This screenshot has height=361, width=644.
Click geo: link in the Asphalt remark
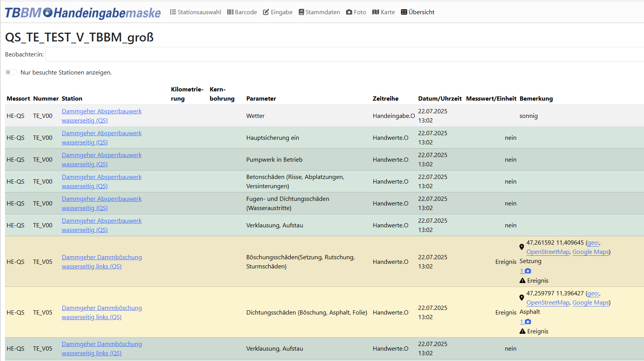tap(593, 293)
